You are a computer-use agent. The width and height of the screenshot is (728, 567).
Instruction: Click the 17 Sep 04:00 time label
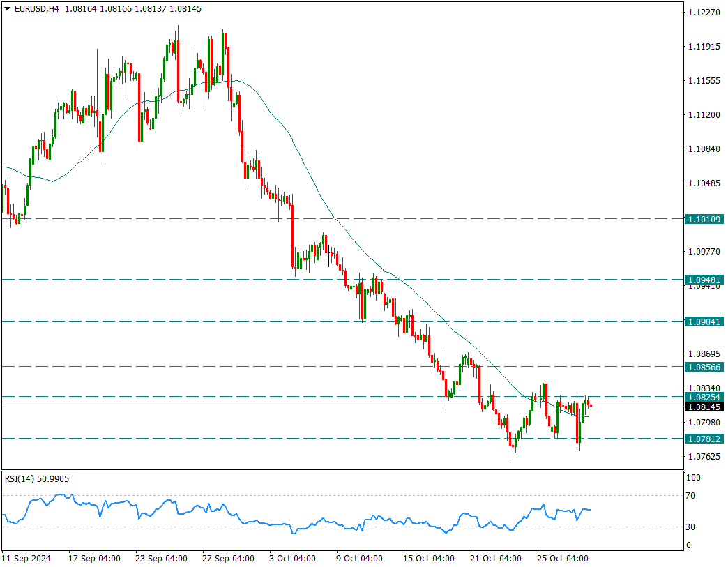pyautogui.click(x=94, y=558)
